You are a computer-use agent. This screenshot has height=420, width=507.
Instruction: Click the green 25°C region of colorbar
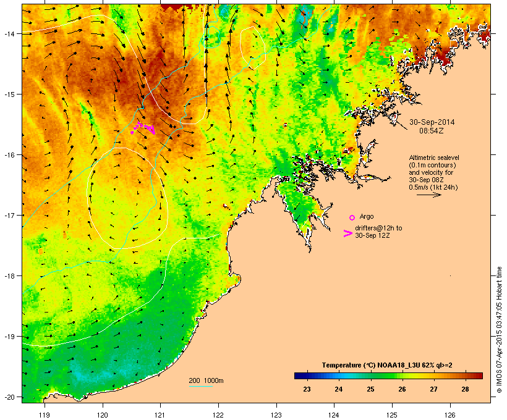[371, 376]
